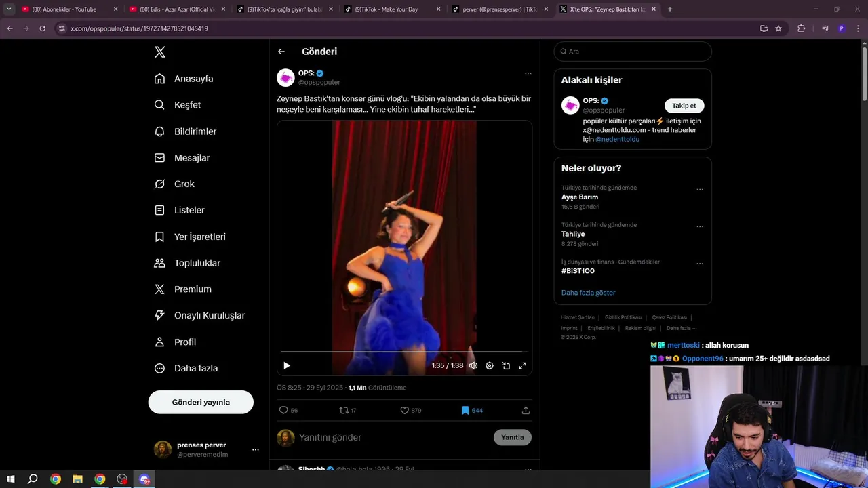Switch to TikTok Make Your Day tab
Screen dimensions: 868x488
(391, 9)
